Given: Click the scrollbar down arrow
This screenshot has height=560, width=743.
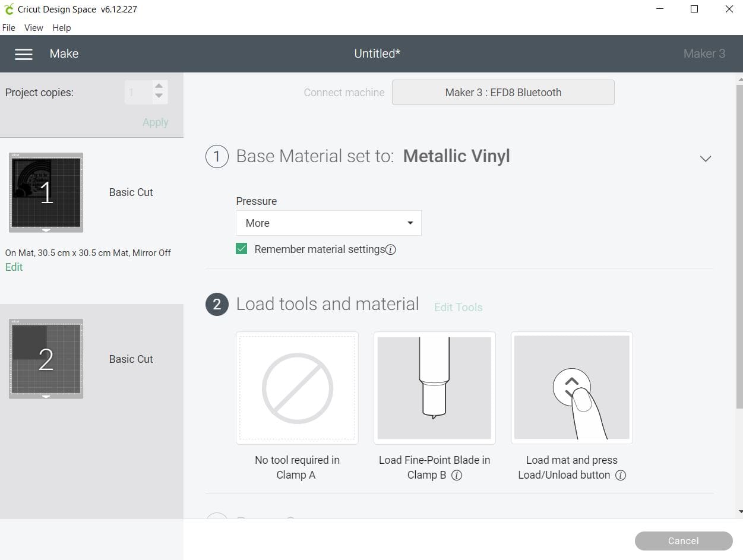Looking at the screenshot, I should point(739,512).
